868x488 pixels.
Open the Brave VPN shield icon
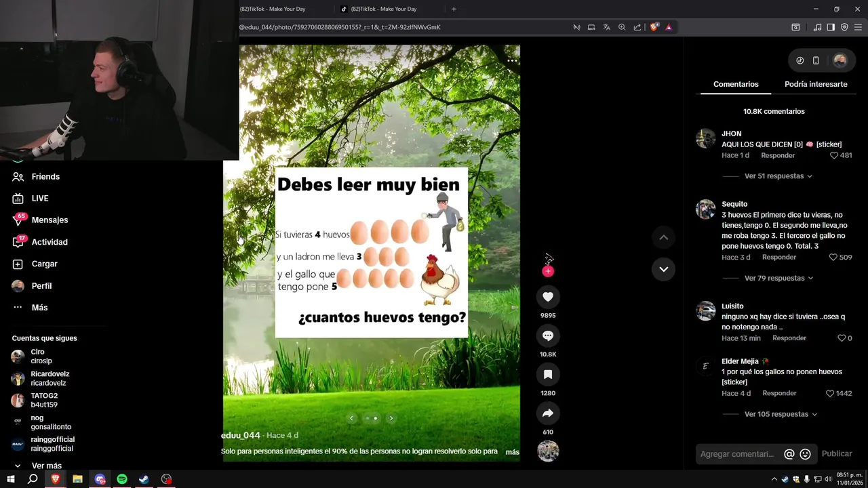[844, 27]
